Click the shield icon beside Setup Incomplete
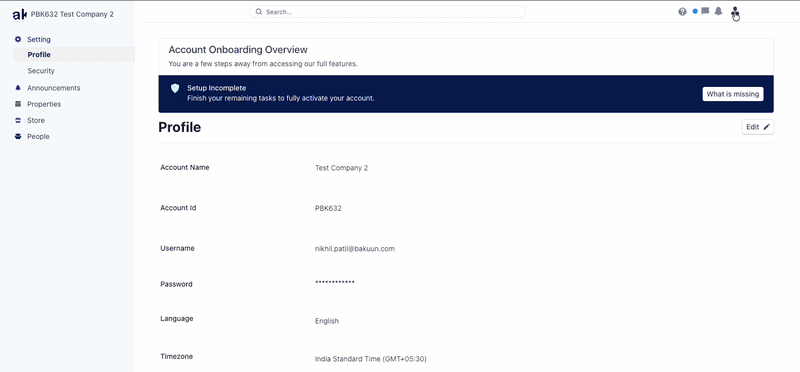The image size is (800, 372). pos(175,88)
